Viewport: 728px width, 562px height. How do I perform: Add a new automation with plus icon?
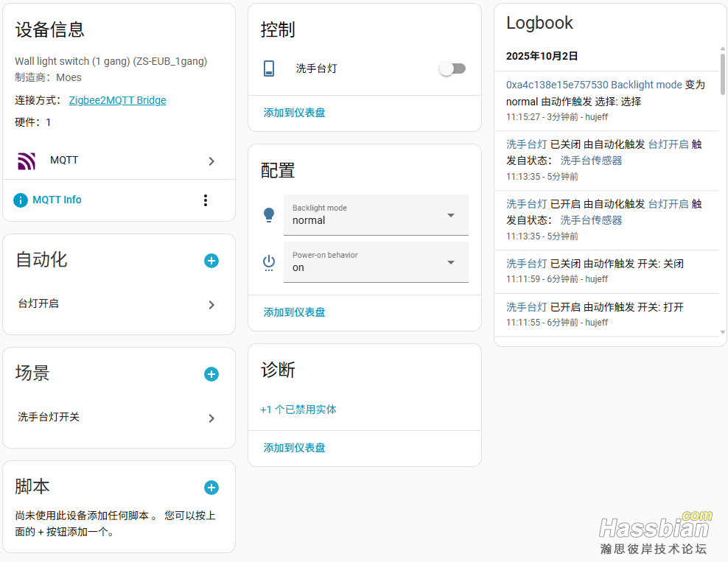point(211,261)
